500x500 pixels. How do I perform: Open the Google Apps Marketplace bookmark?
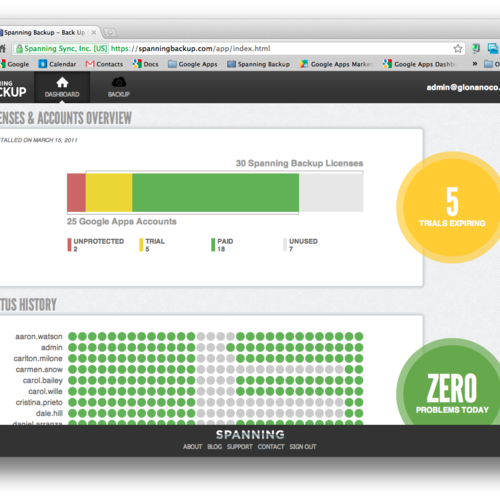(336, 64)
